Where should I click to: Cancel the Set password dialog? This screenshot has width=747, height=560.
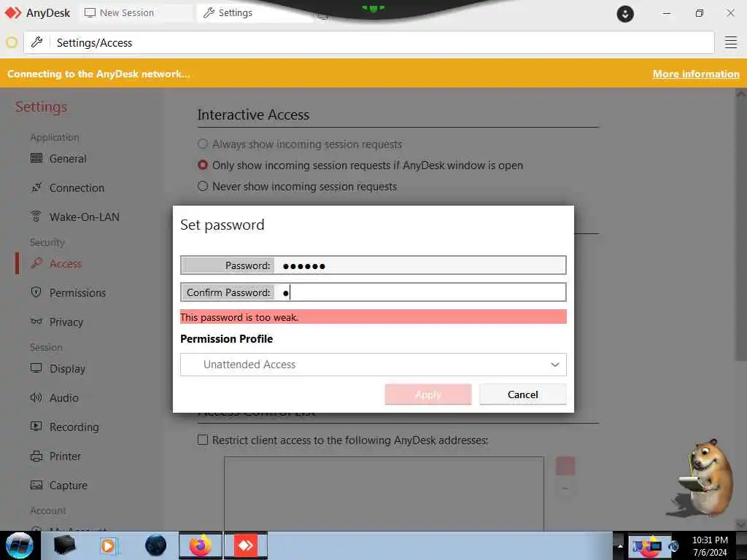tap(522, 394)
